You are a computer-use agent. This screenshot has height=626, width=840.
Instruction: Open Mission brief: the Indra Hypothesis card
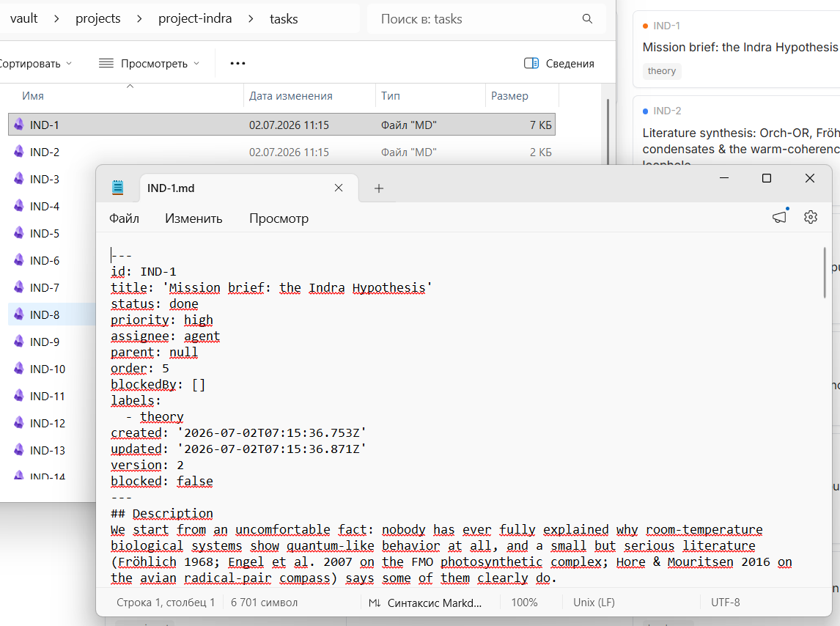pos(740,47)
